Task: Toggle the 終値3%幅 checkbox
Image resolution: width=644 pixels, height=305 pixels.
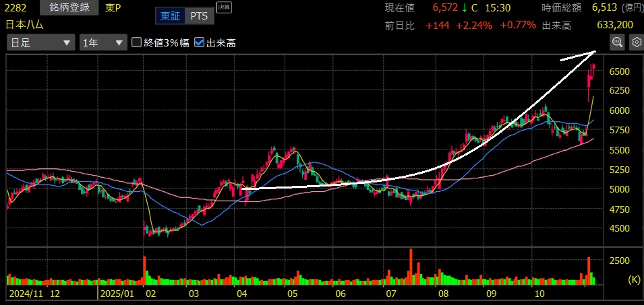Action: point(137,42)
